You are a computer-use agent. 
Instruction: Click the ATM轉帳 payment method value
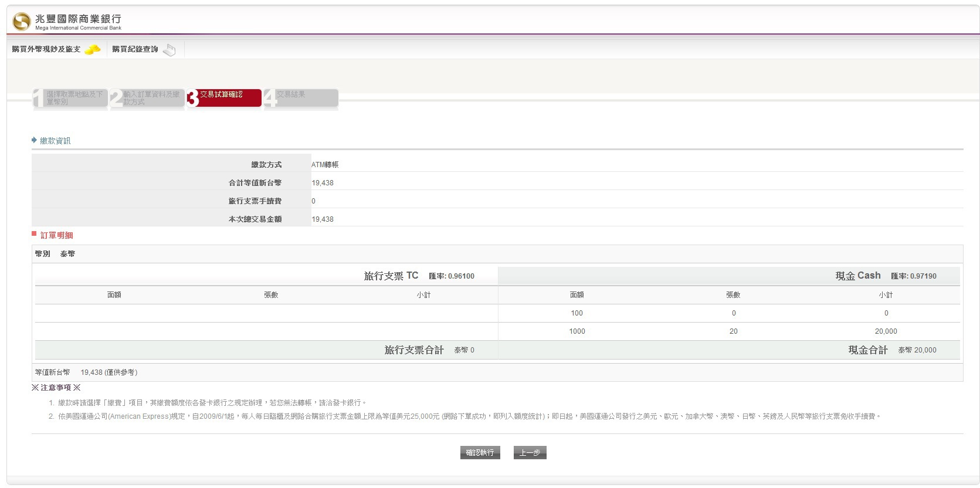tap(325, 165)
